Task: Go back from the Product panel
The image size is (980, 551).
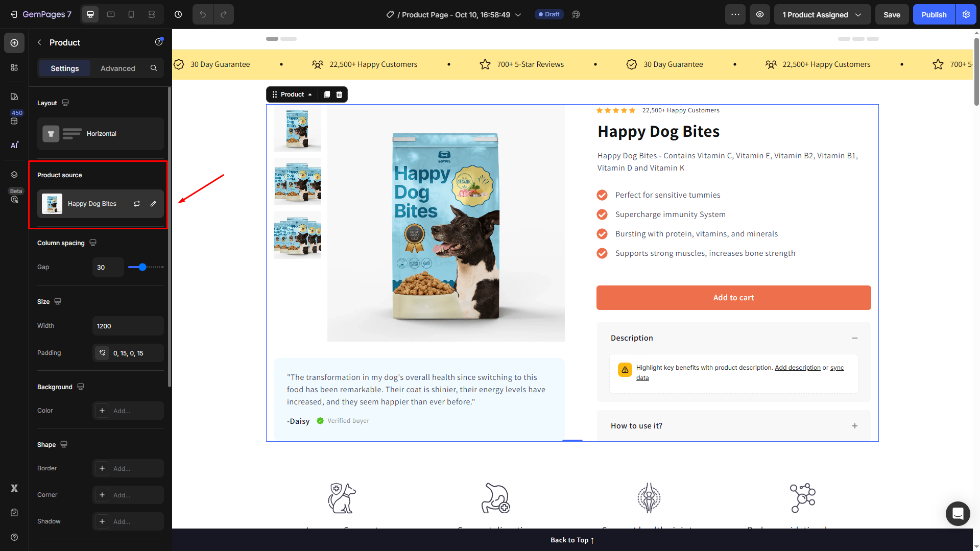Action: pyautogui.click(x=39, y=42)
